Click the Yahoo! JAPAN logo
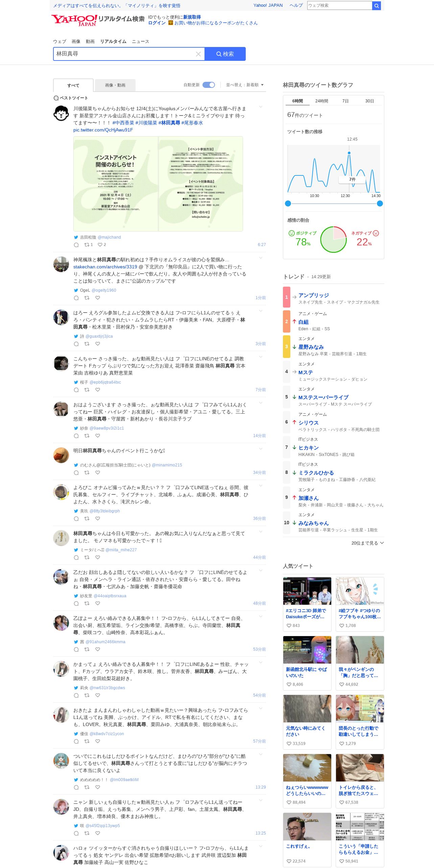Viewport: 434px width, 868px height. [74, 20]
